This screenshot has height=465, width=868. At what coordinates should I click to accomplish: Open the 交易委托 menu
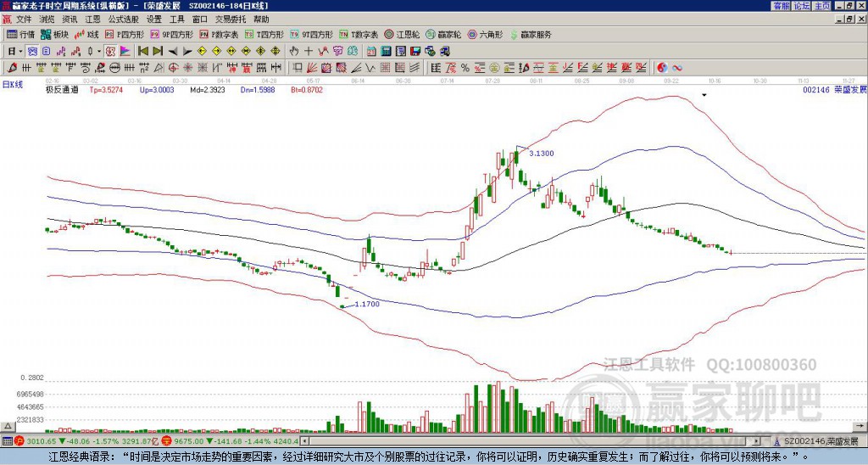[231, 20]
